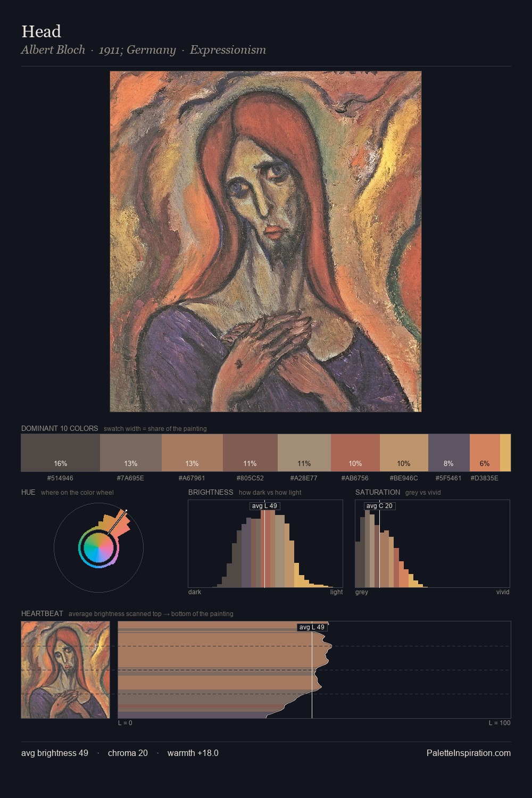The image size is (532, 798).
Task: Click 'how dark vs how light' caption
Action: (270, 493)
